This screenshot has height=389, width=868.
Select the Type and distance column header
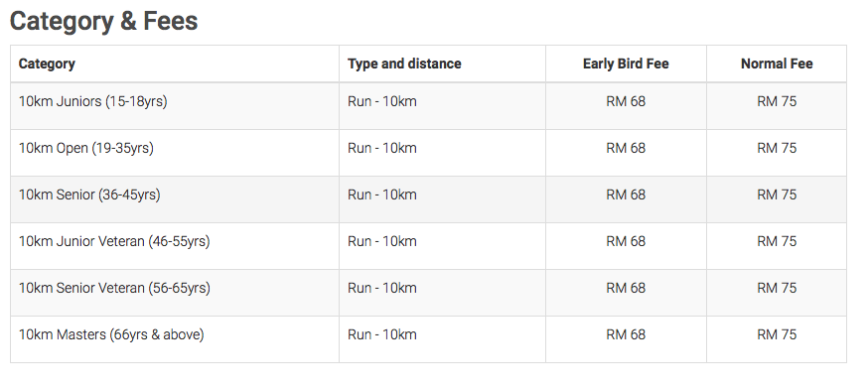tap(404, 64)
